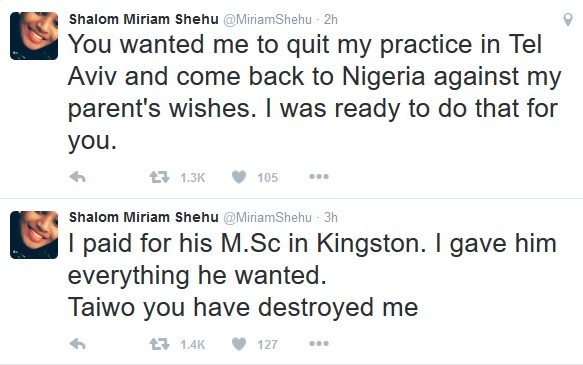
Task: Retweet the tweet with 1.4K retweets
Action: (160, 344)
